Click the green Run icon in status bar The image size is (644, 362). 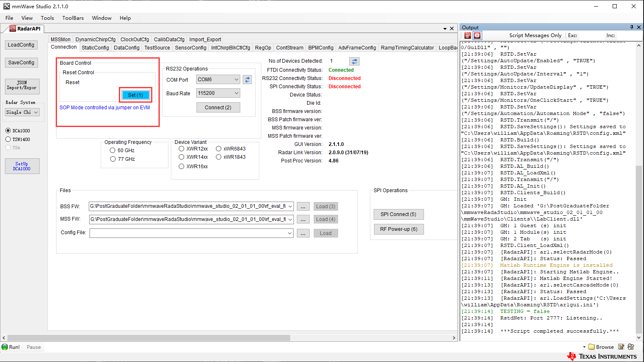coord(5,347)
